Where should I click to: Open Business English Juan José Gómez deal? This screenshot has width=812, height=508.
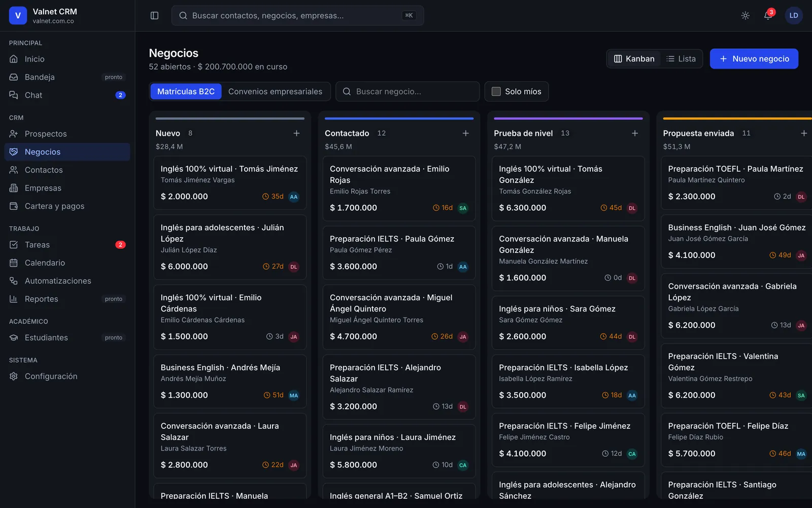[x=736, y=242]
